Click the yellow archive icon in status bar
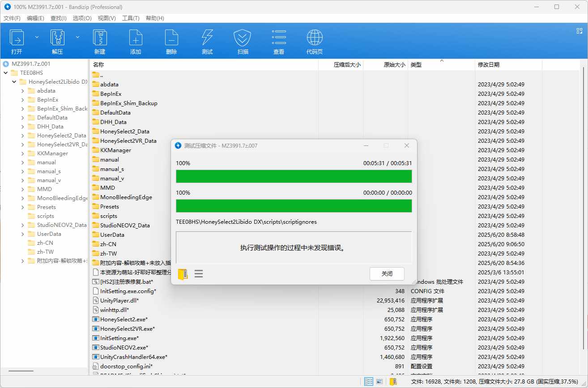 (393, 382)
